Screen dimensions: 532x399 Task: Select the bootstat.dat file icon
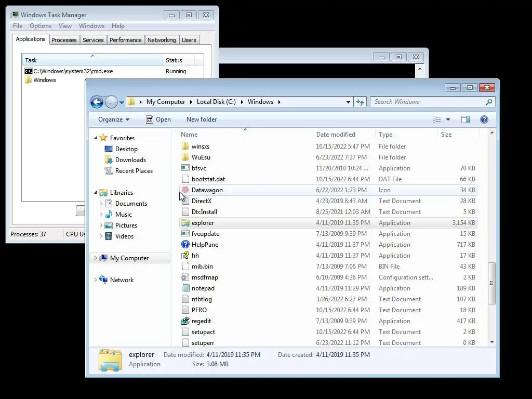[185, 179]
